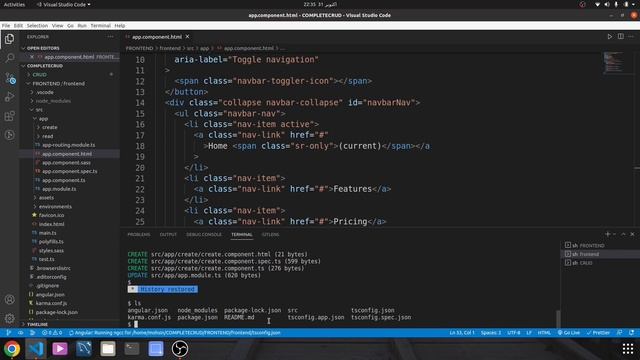Open styles.sass file in explorer
Image resolution: width=640 pixels, height=360 pixels.
[51, 251]
